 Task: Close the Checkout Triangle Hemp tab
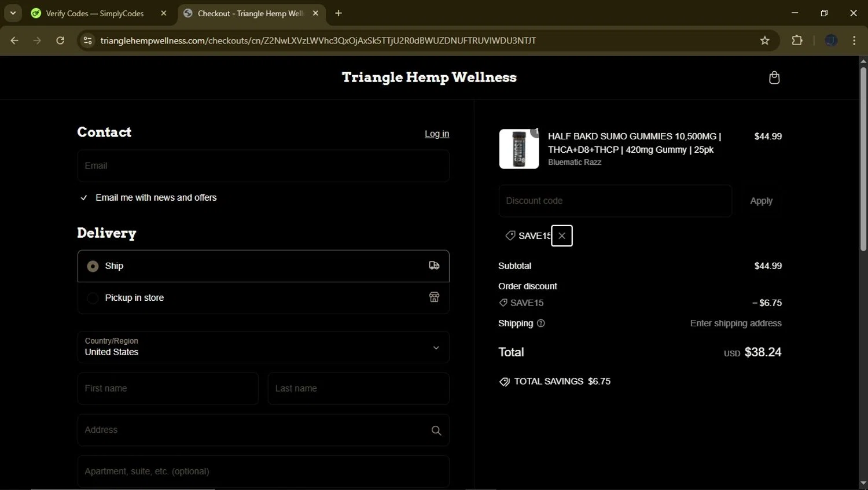[x=315, y=13]
